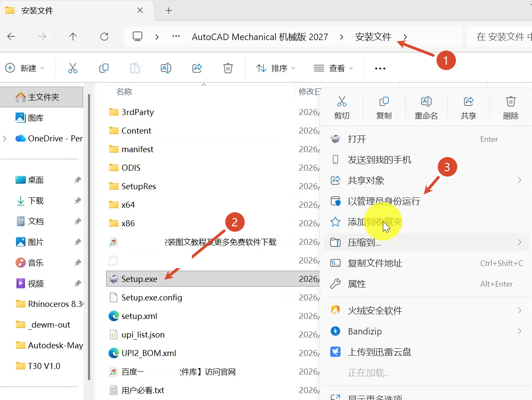Expand the OneDrive sidebar node
Viewport: 532px width, 400px height.
point(5,138)
